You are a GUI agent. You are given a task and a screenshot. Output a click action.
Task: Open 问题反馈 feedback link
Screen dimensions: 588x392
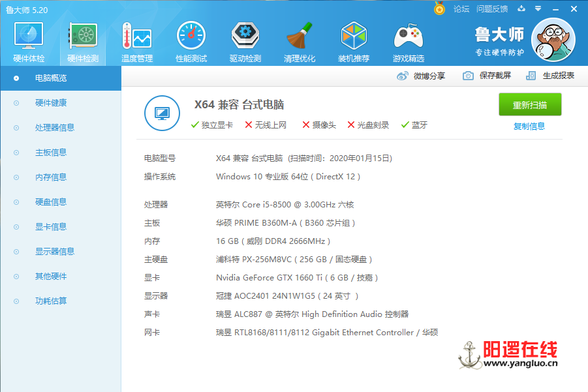pos(492,8)
